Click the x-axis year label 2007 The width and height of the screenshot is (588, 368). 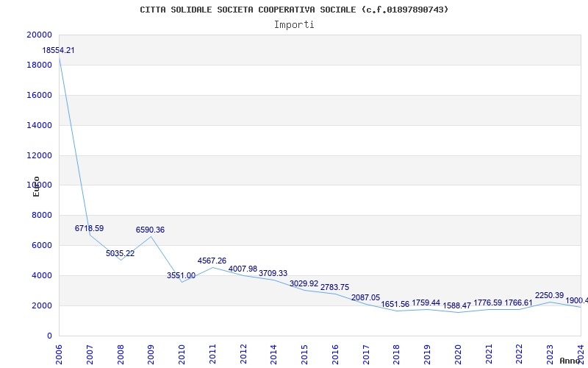pyautogui.click(x=90, y=354)
